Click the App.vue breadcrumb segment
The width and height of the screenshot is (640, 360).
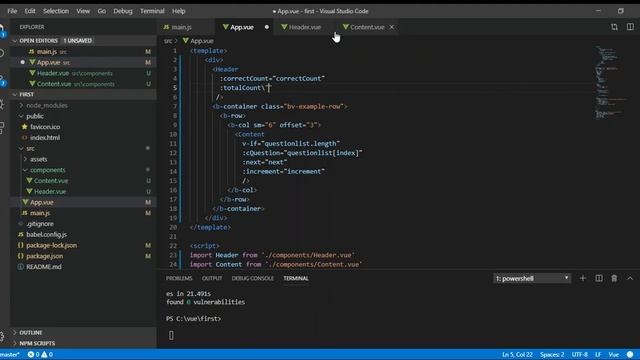coord(199,41)
